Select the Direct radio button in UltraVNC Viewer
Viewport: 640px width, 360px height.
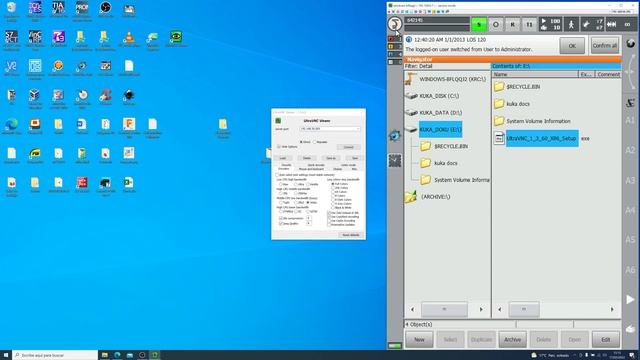click(x=301, y=142)
